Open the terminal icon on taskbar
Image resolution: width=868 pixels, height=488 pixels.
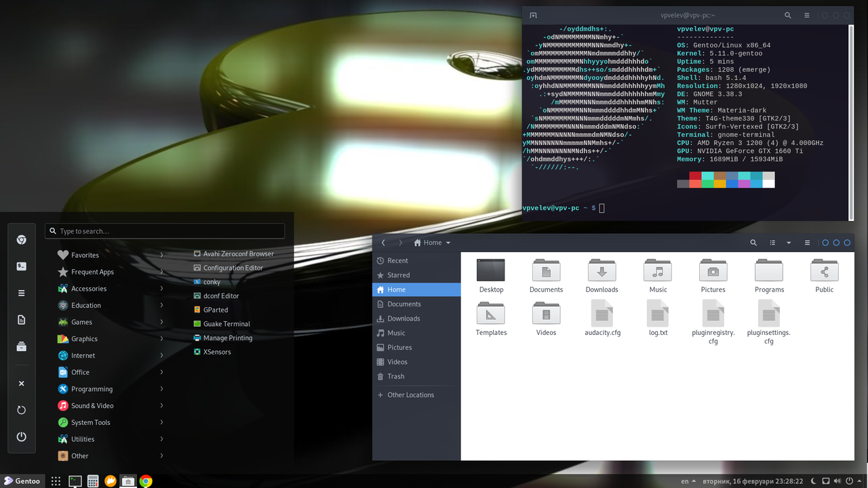[75, 481]
